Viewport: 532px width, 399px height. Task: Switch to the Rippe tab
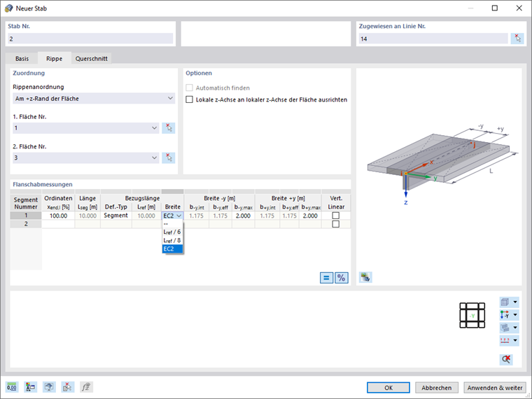tap(55, 58)
